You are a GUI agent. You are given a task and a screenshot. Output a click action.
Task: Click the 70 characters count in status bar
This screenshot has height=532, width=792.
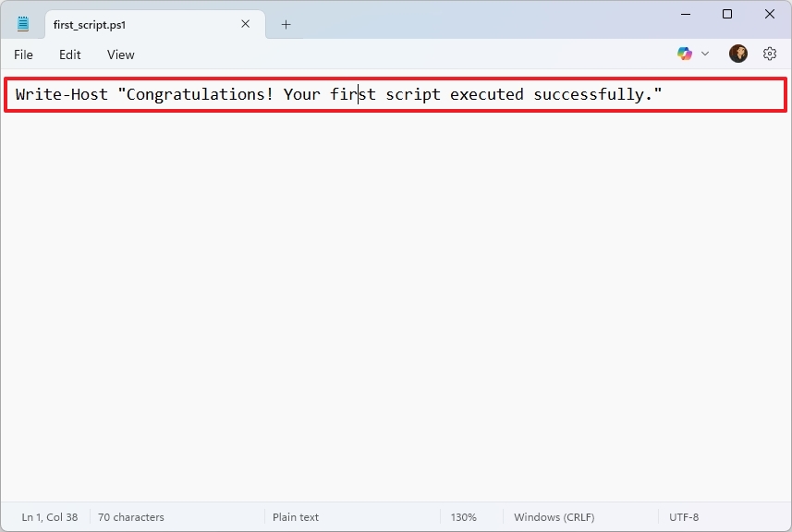point(129,517)
